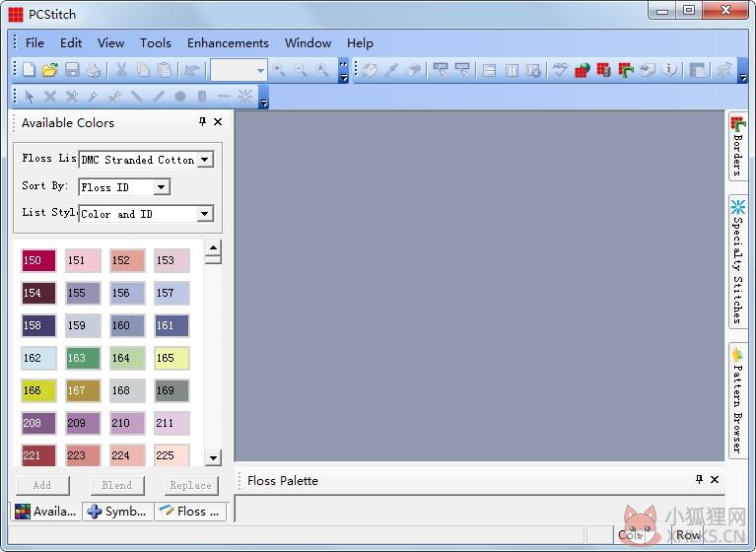This screenshot has height=552, width=756.
Task: Click the Copy icon in the toolbar
Action: (x=143, y=70)
